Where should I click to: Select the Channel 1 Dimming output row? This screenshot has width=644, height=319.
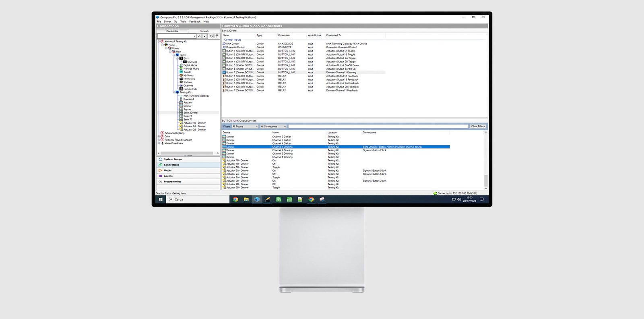(336, 147)
